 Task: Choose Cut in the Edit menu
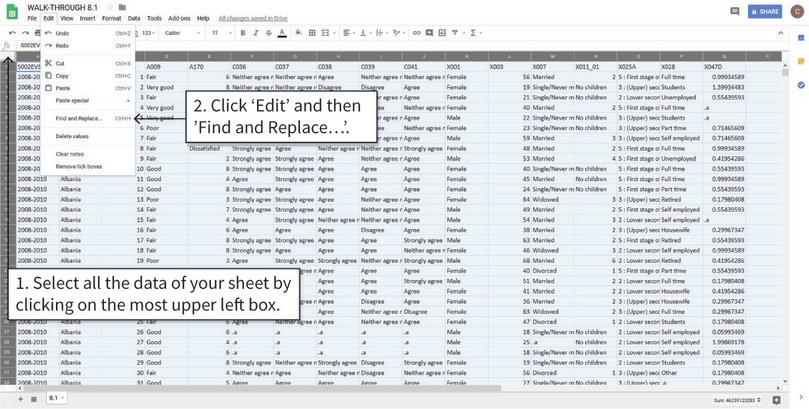pos(88,63)
